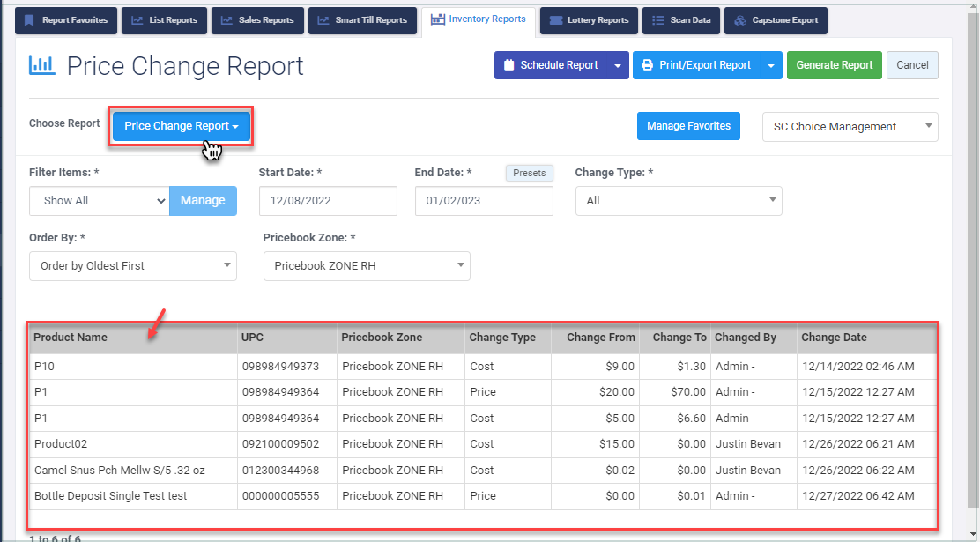The height and width of the screenshot is (542, 980).
Task: Click Print/Export Report button
Action: point(697,65)
